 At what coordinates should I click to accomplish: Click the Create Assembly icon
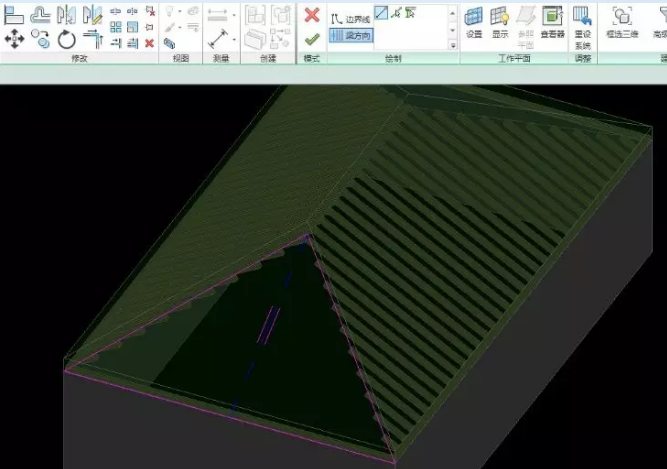pyautogui.click(x=255, y=15)
